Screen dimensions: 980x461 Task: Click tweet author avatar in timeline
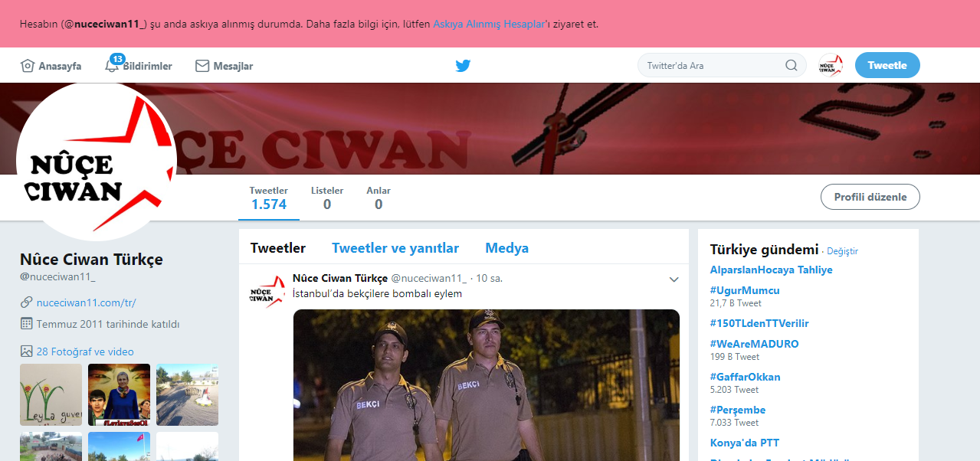click(267, 292)
